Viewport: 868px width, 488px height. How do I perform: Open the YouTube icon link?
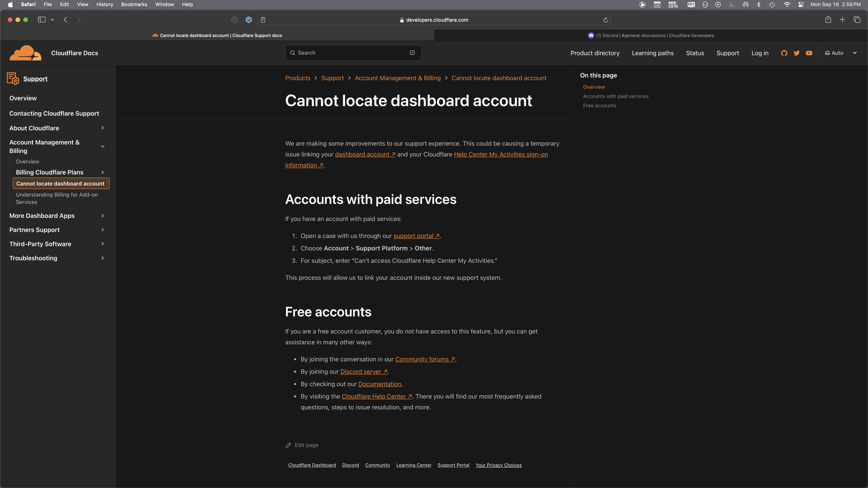(x=809, y=53)
